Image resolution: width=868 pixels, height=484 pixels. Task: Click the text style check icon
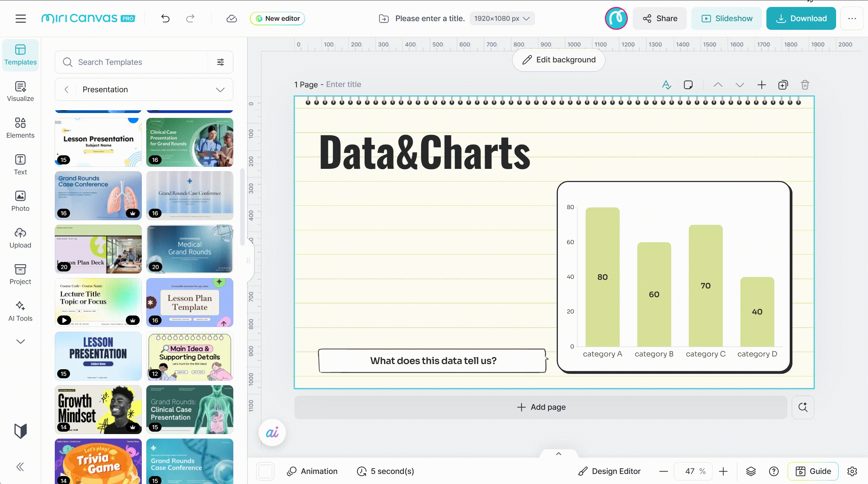click(666, 85)
